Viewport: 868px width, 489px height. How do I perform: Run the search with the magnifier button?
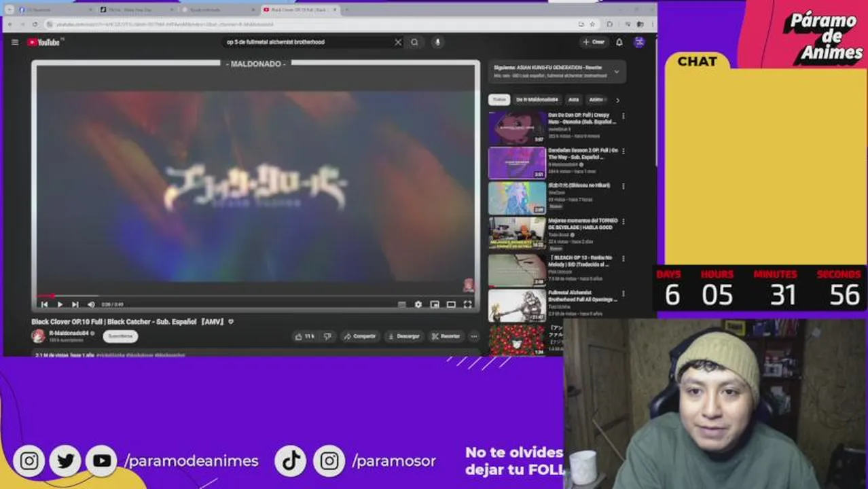(414, 42)
